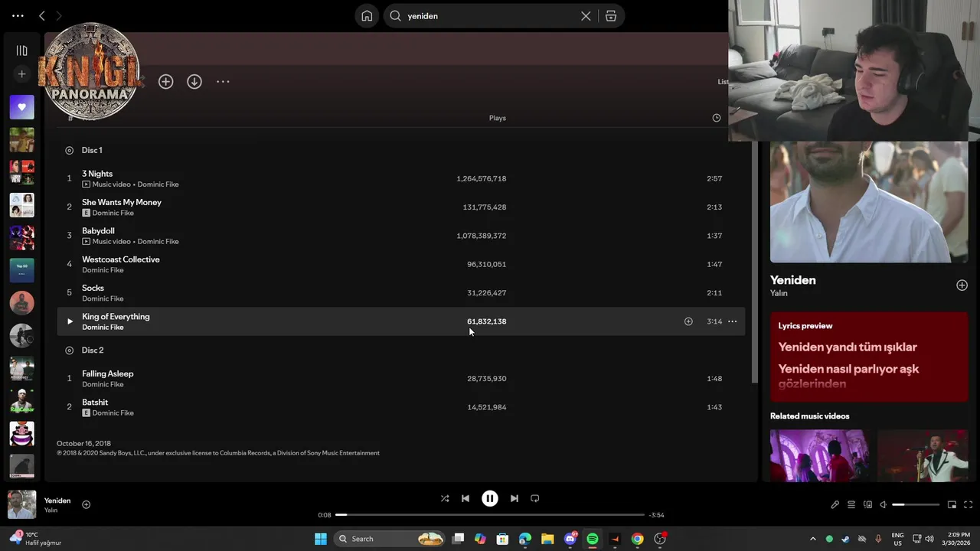Viewport: 980px width, 551px height.
Task: Open now-playing album art at bottom-left
Action: pos(21,504)
